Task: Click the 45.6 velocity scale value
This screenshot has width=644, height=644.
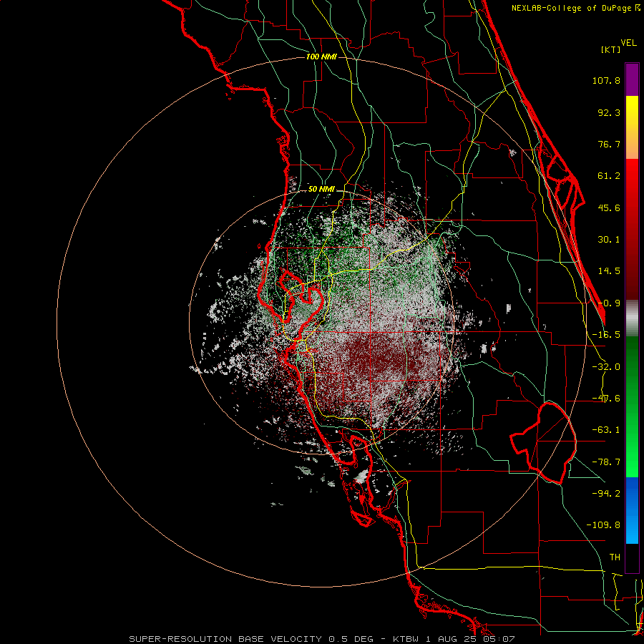Action: click(x=609, y=208)
